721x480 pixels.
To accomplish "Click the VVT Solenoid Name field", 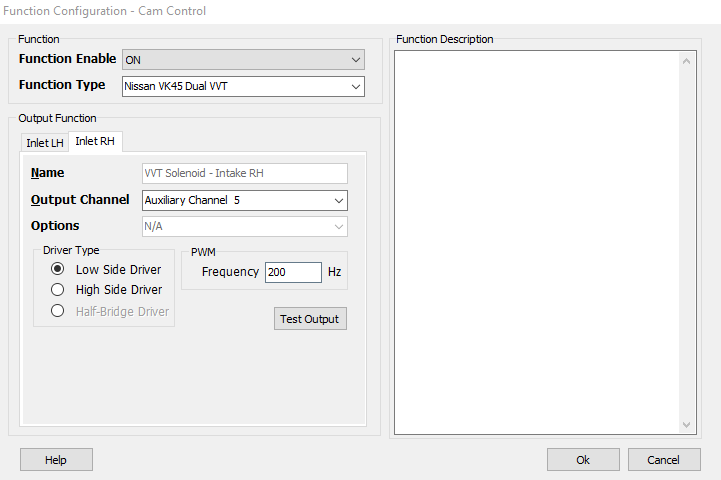I will 244,173.
